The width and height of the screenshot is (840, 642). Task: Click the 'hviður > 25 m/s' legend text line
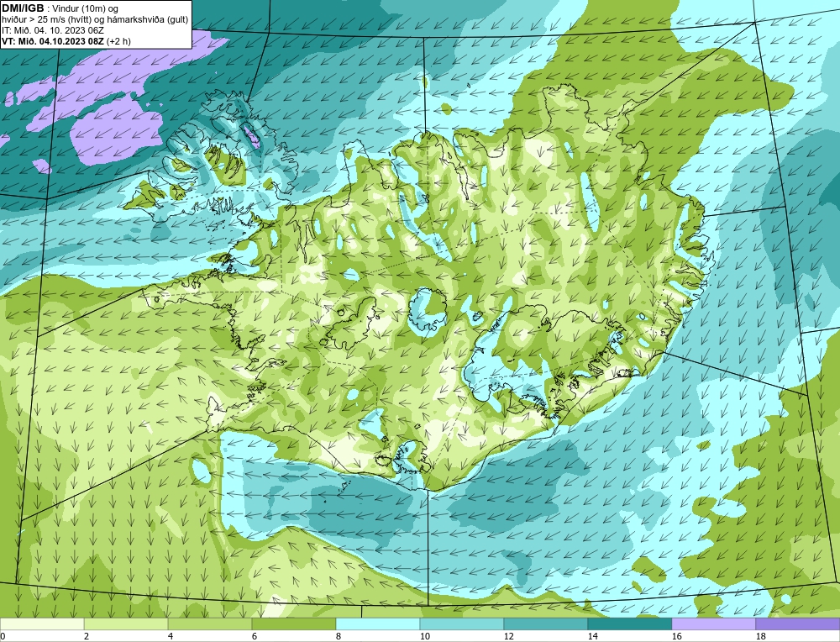pos(95,20)
